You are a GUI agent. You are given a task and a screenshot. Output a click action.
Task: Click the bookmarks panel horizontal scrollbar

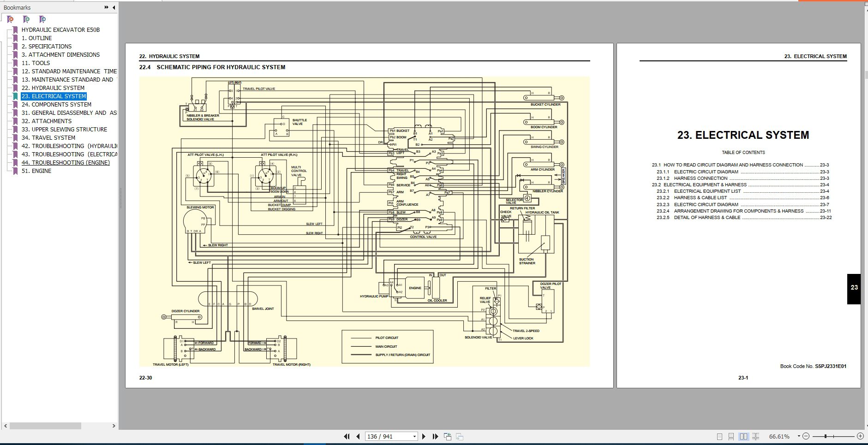[x=45, y=426]
